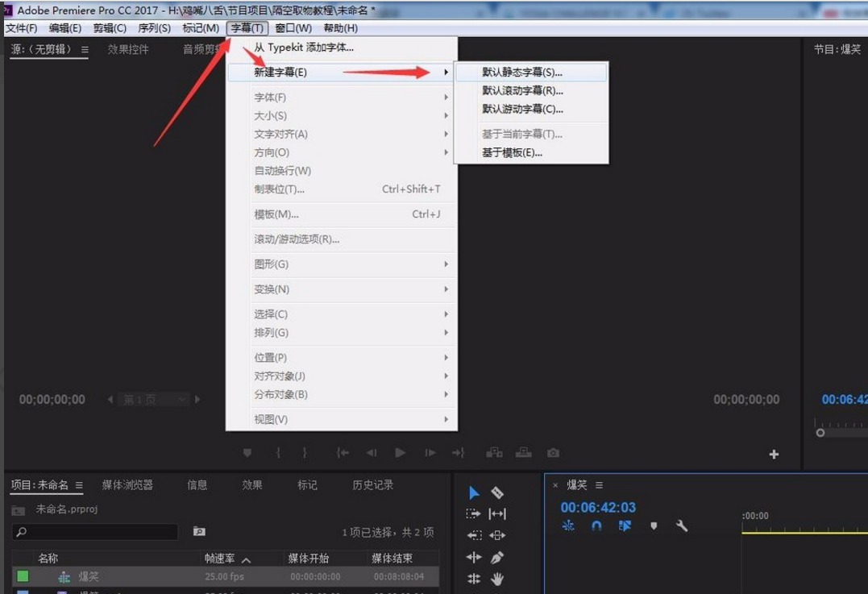Open the 第1页 page dropdown
The height and width of the screenshot is (594, 868).
(x=153, y=399)
